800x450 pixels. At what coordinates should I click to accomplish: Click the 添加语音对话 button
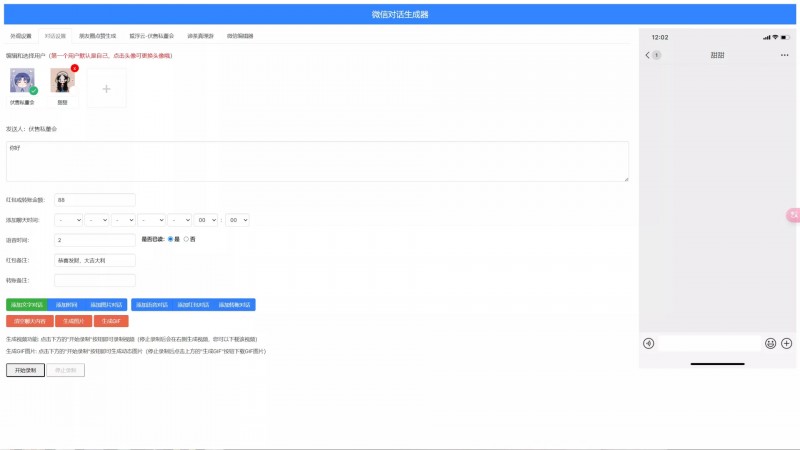point(152,305)
